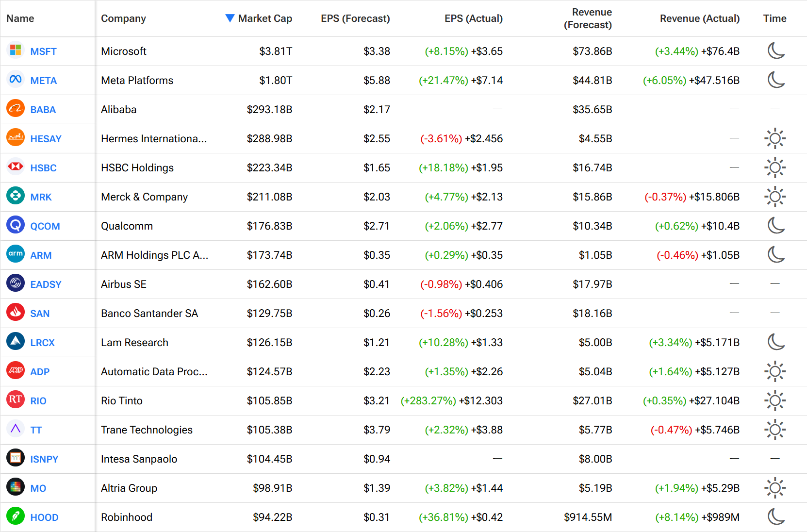Open the SAN ticker link

(40, 314)
